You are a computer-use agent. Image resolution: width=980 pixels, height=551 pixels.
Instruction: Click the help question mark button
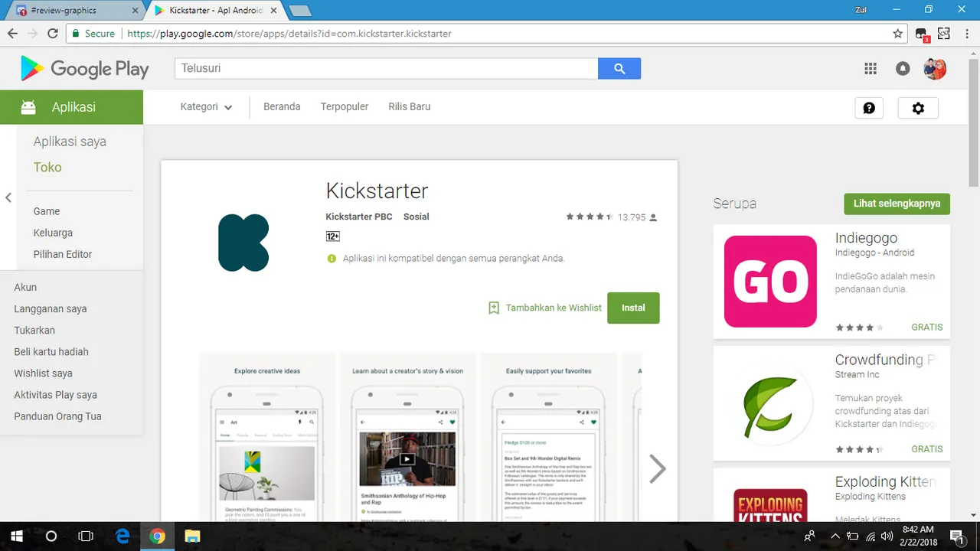(869, 108)
